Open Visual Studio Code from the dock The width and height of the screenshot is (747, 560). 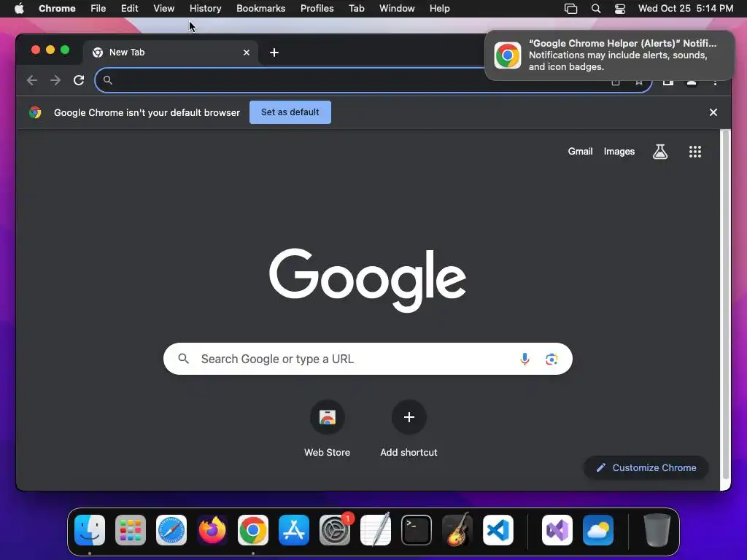click(x=498, y=530)
